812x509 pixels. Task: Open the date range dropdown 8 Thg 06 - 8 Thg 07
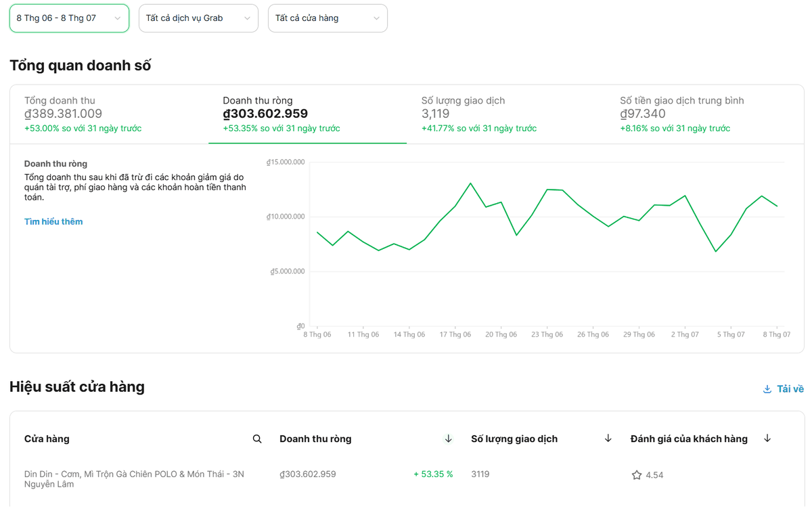pos(69,18)
